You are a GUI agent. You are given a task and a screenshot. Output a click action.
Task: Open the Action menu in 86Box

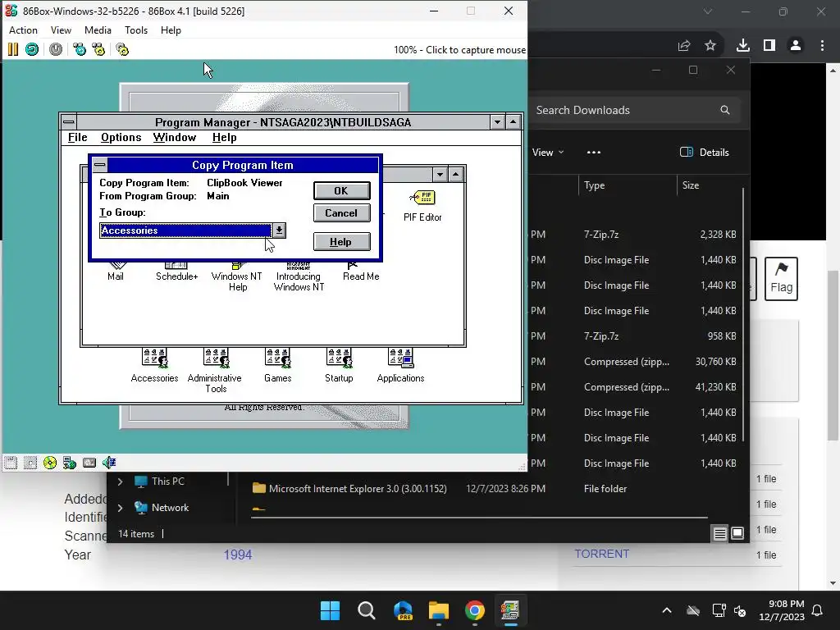pyautogui.click(x=23, y=30)
